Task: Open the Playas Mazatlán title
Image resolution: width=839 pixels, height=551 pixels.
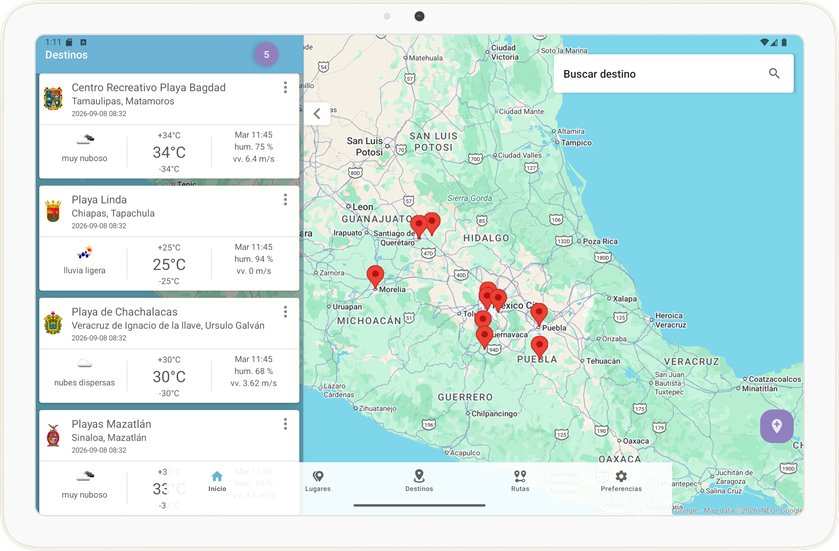Action: click(111, 424)
